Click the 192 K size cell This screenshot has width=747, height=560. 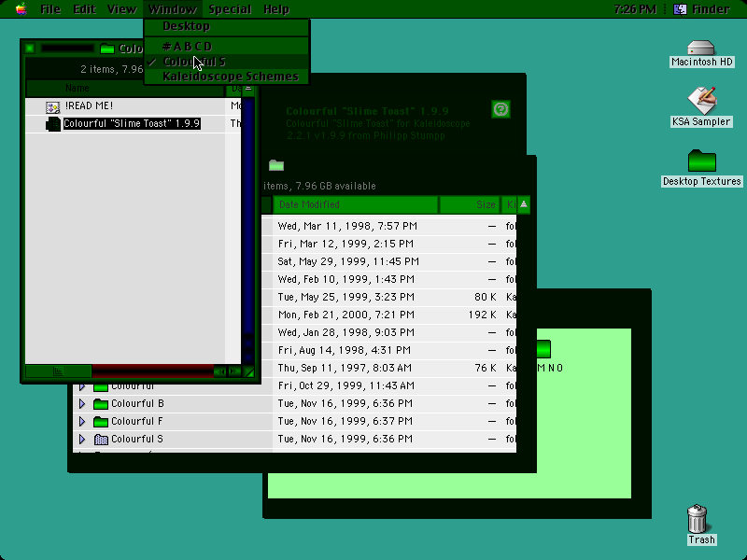tap(482, 315)
